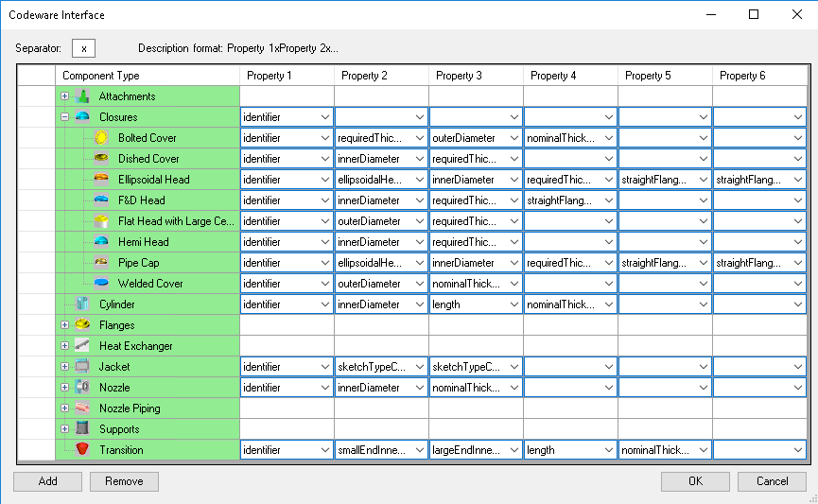Click the Pipe Cap icon
The image size is (818, 504).
(x=101, y=263)
